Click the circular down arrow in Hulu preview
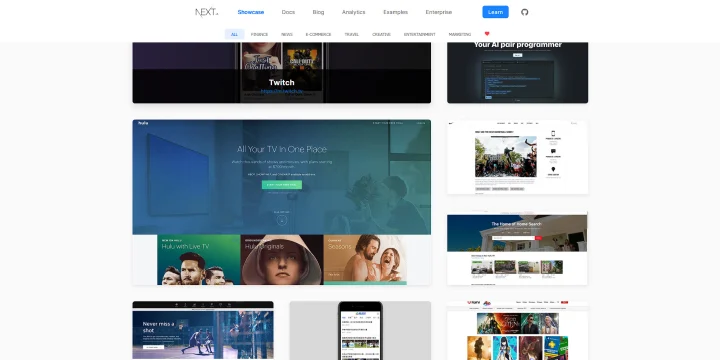The image size is (720, 360). (282, 220)
